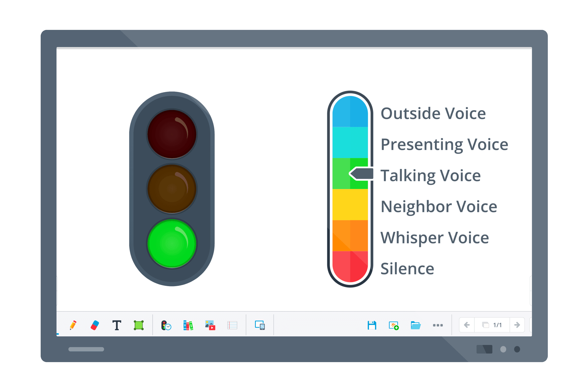Screen dimensions: 588x392
Task: Click the Outside Voice label
Action: pos(433,113)
